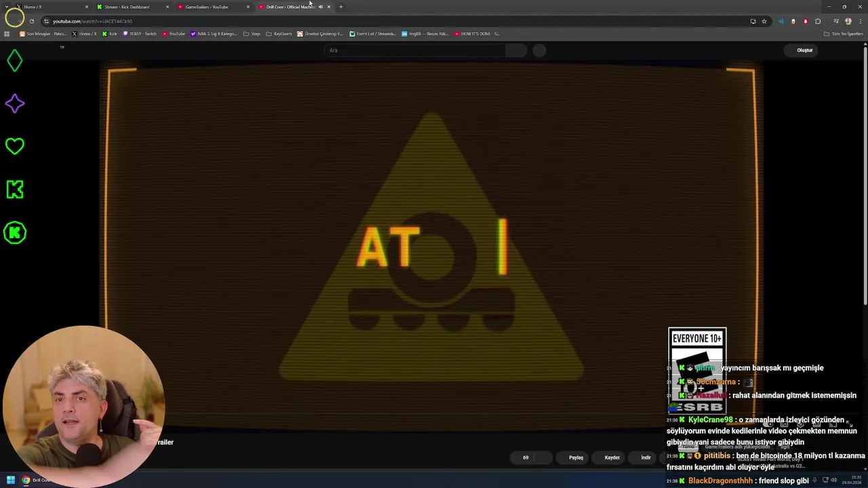This screenshot has width=868, height=488.
Task: Click the YouTube search submit button
Action: 516,50
